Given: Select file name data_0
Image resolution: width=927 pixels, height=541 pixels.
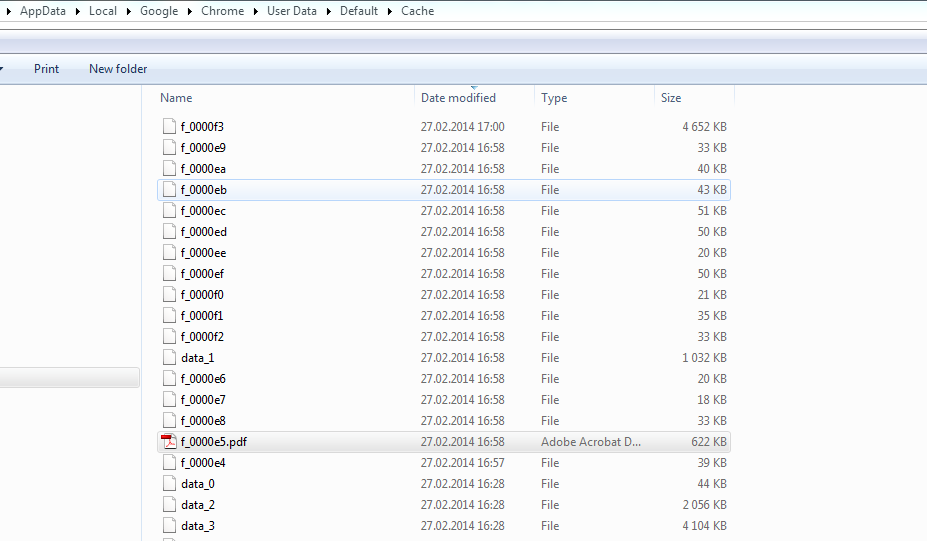Looking at the screenshot, I should (x=197, y=484).
